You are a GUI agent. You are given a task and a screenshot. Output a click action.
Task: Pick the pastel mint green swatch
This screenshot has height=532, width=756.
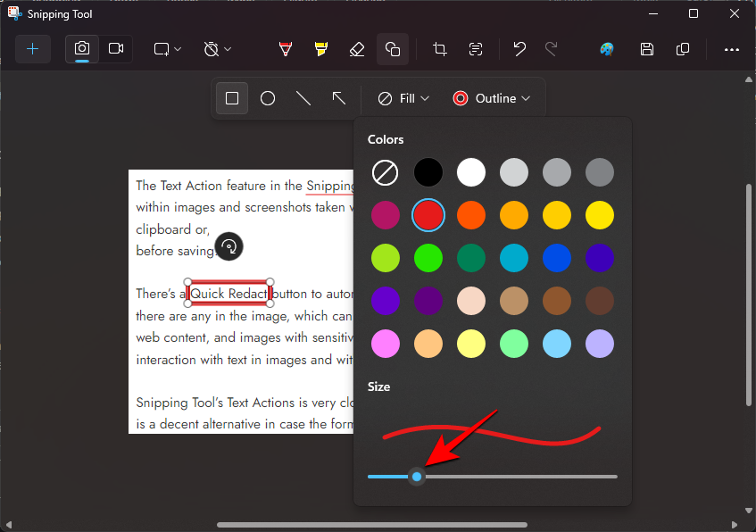click(x=514, y=344)
